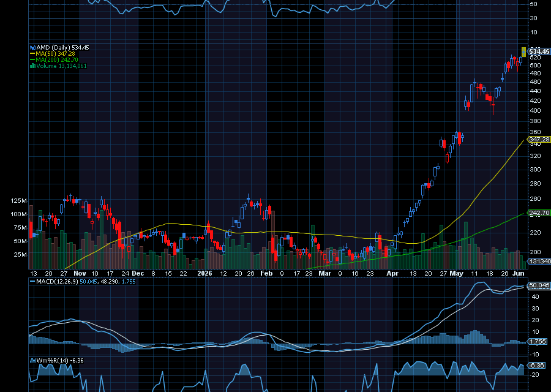Click the 440 price axis label
This screenshot has width=551, height=392.
pyautogui.click(x=535, y=91)
